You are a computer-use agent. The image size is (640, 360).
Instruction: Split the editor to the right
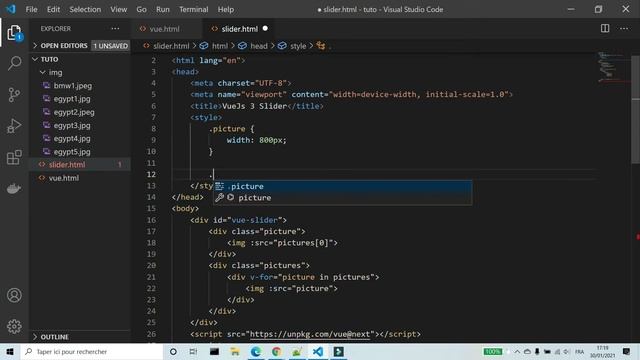coord(605,28)
